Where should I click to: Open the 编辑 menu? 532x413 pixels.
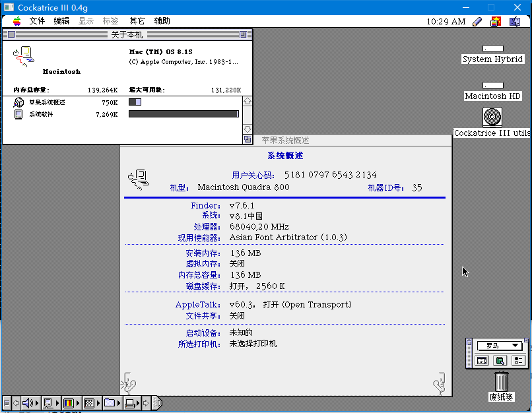61,21
